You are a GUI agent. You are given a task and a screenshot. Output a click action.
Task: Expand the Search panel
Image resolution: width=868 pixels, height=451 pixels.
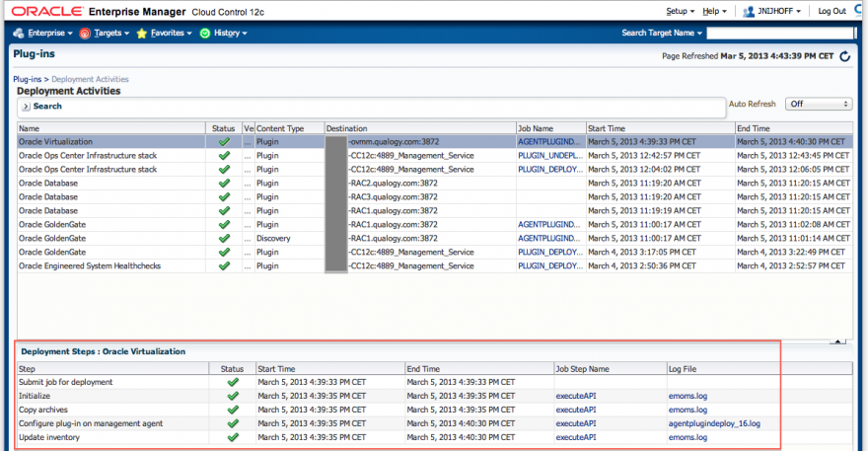(x=26, y=107)
